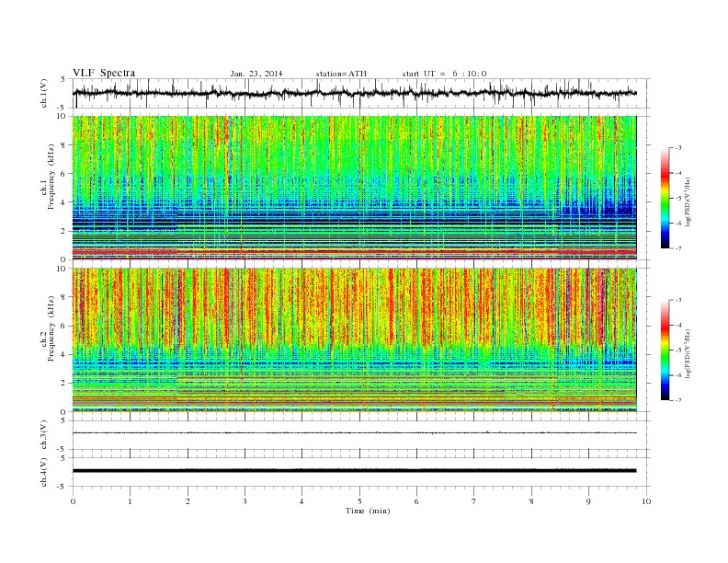Click the "ch.3(V)" axis label
728x563 pixels.
pos(44,435)
